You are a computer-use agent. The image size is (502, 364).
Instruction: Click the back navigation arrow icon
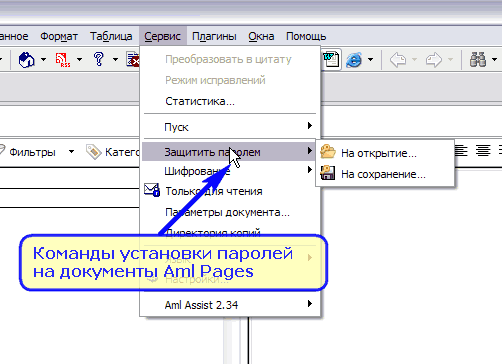point(398,60)
